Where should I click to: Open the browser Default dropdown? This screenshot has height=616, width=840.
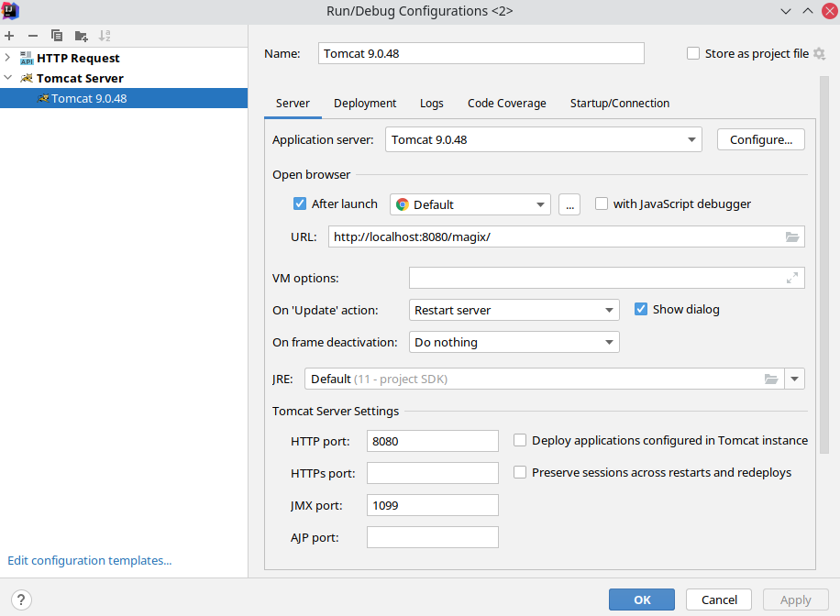(470, 204)
